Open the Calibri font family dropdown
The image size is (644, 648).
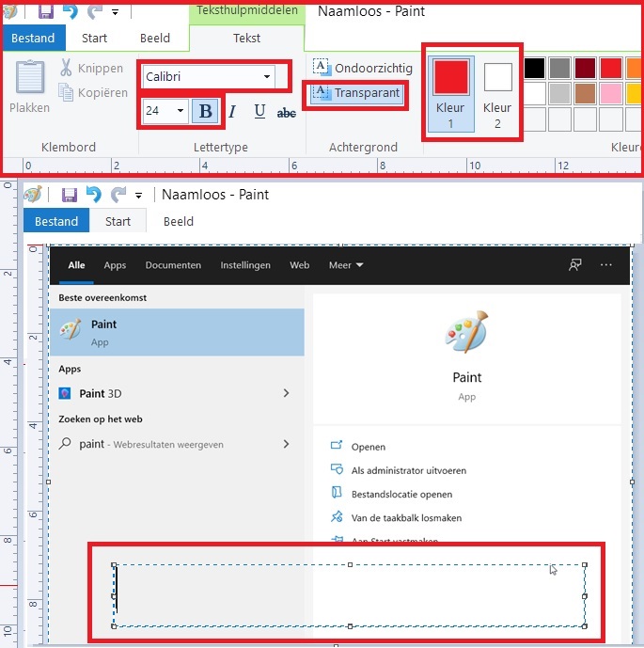point(268,76)
